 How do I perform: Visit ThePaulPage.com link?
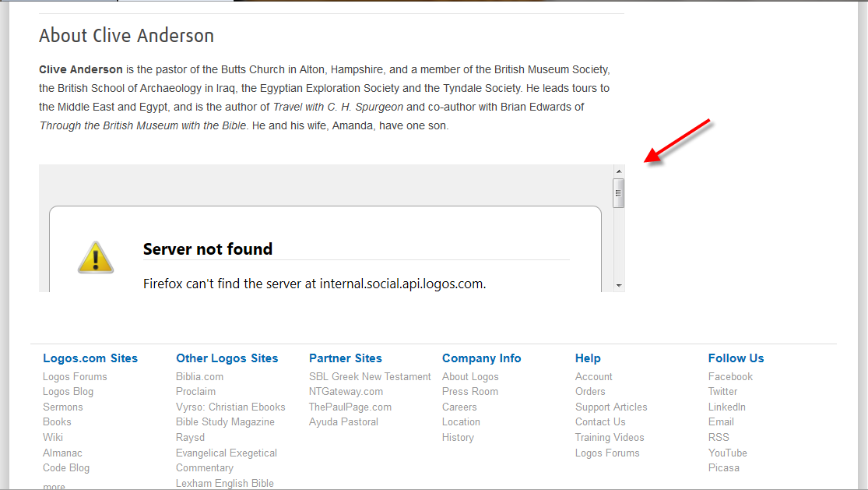(350, 407)
